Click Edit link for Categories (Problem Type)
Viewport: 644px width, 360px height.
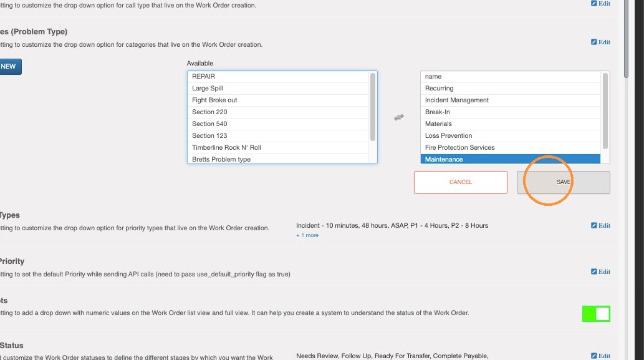click(x=600, y=42)
